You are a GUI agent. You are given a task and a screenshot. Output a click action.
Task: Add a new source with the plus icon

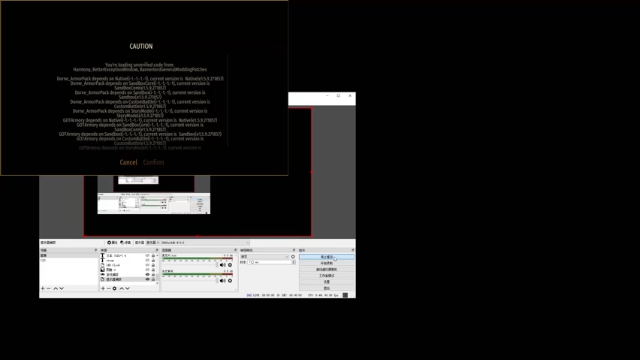(x=103, y=289)
